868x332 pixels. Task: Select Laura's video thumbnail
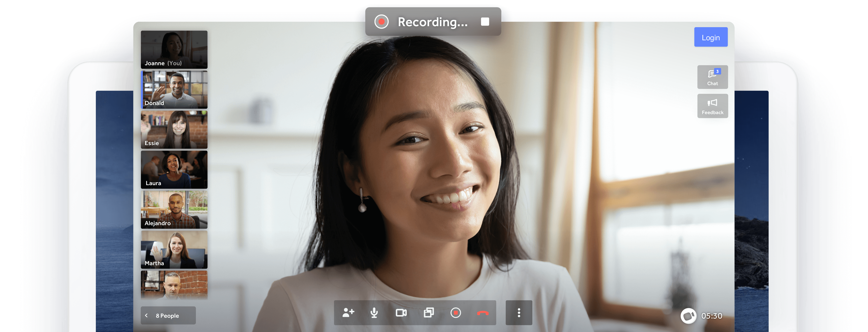point(174,169)
